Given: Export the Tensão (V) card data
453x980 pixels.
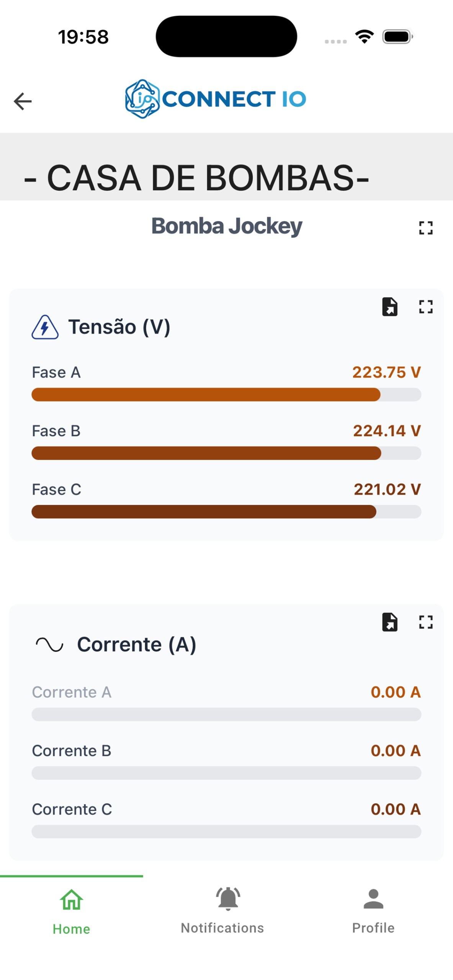Looking at the screenshot, I should coord(390,307).
